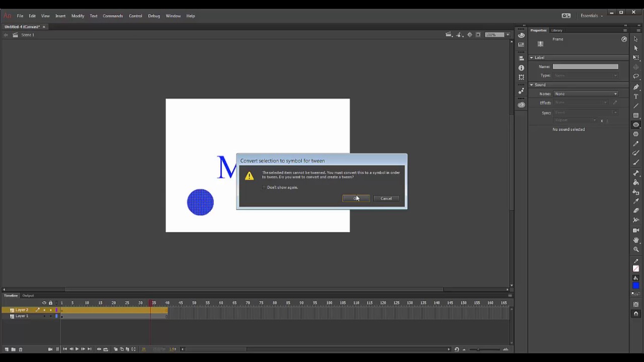This screenshot has width=644, height=362.
Task: Select the Eyedropper tool
Action: point(636,201)
